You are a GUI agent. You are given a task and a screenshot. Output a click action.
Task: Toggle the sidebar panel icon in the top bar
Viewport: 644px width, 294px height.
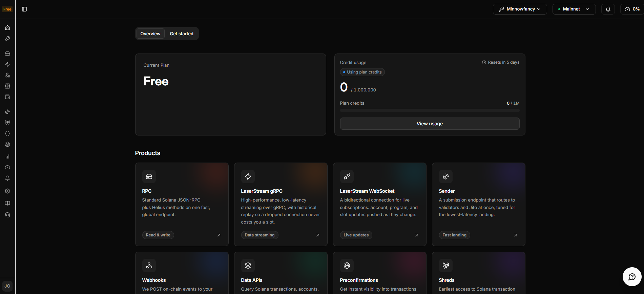tap(24, 9)
